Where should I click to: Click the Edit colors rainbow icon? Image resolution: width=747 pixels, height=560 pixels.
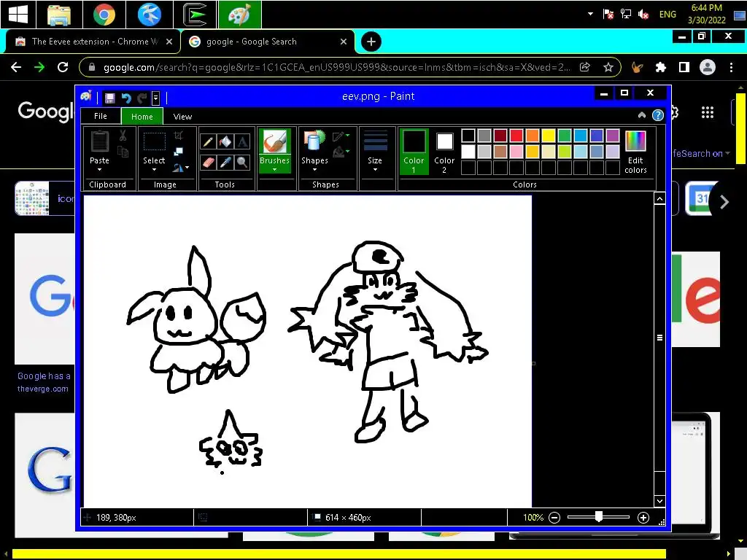point(635,141)
